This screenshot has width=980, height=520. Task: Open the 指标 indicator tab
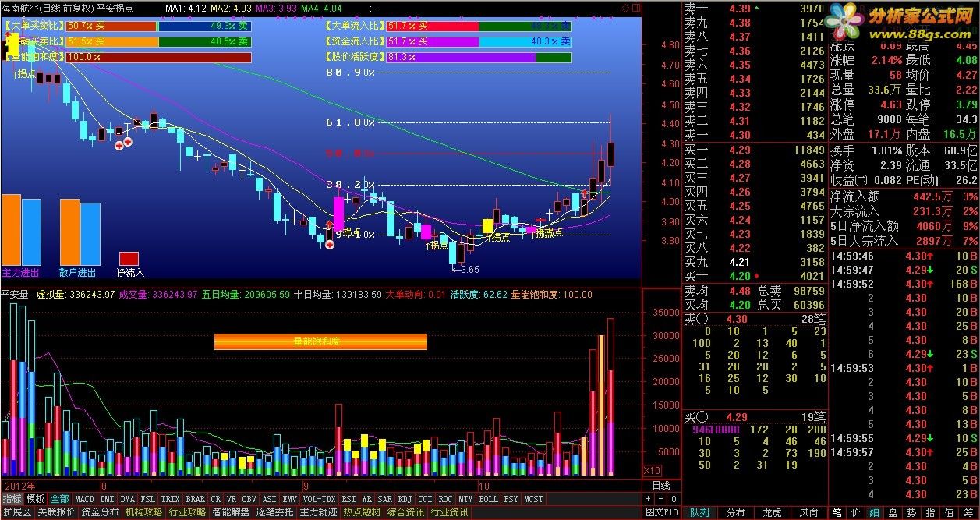tap(12, 499)
